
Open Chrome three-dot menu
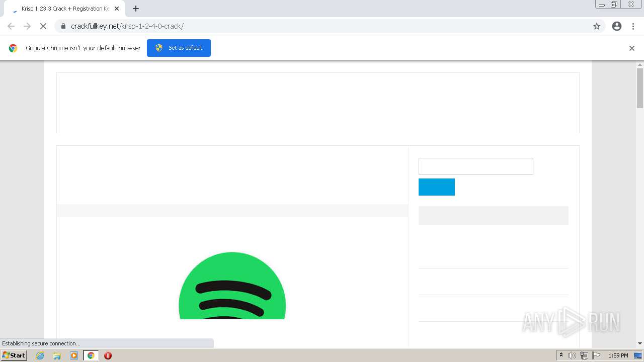click(x=633, y=26)
